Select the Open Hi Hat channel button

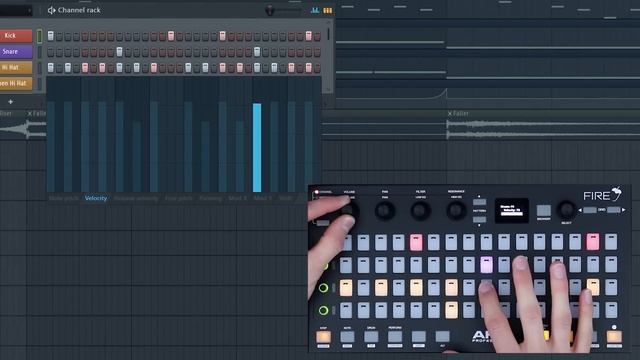pos(16,83)
